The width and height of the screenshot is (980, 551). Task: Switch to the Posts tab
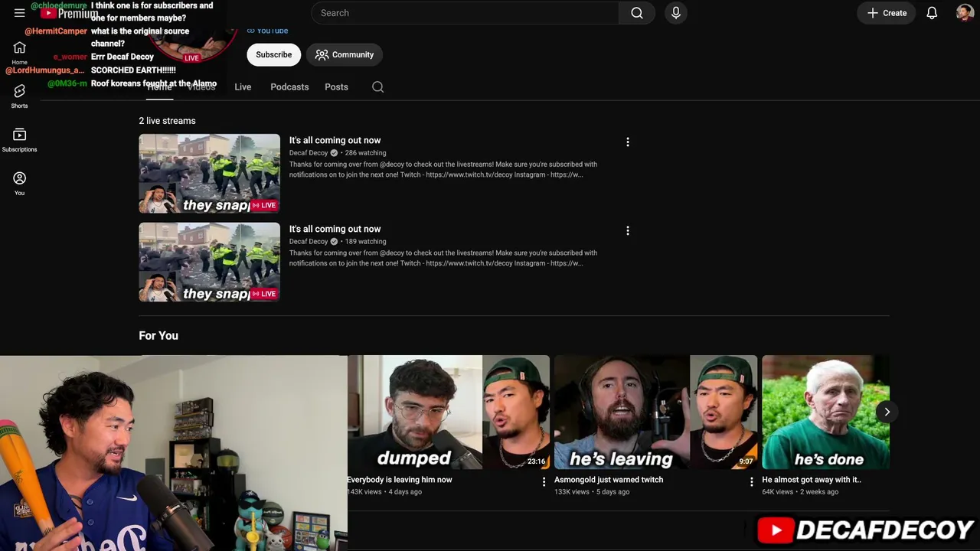coord(337,87)
